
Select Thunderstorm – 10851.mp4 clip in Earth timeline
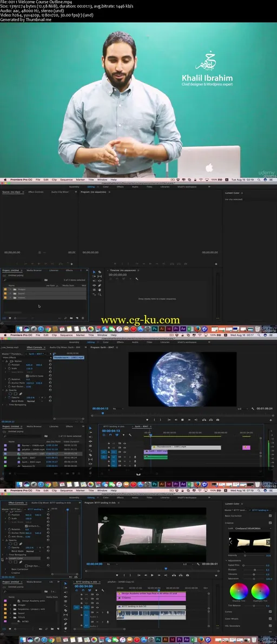[x=186, y=447]
